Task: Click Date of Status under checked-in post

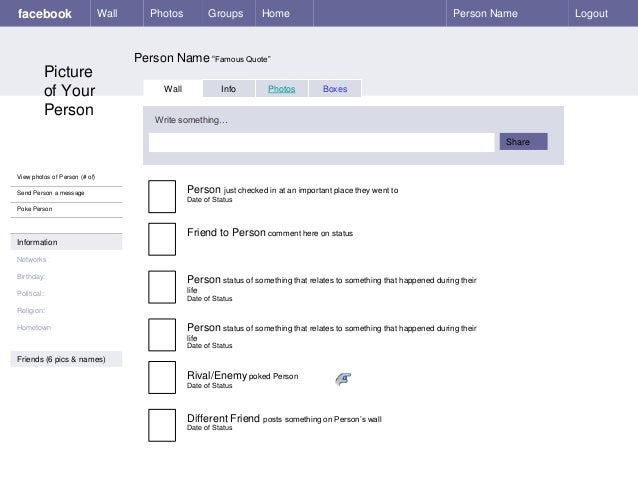Action: (210, 200)
